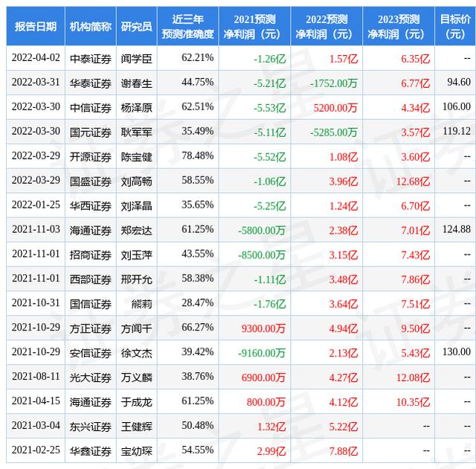Click the 2023预测净利润 header
This screenshot has width=476, height=469.
click(399, 27)
